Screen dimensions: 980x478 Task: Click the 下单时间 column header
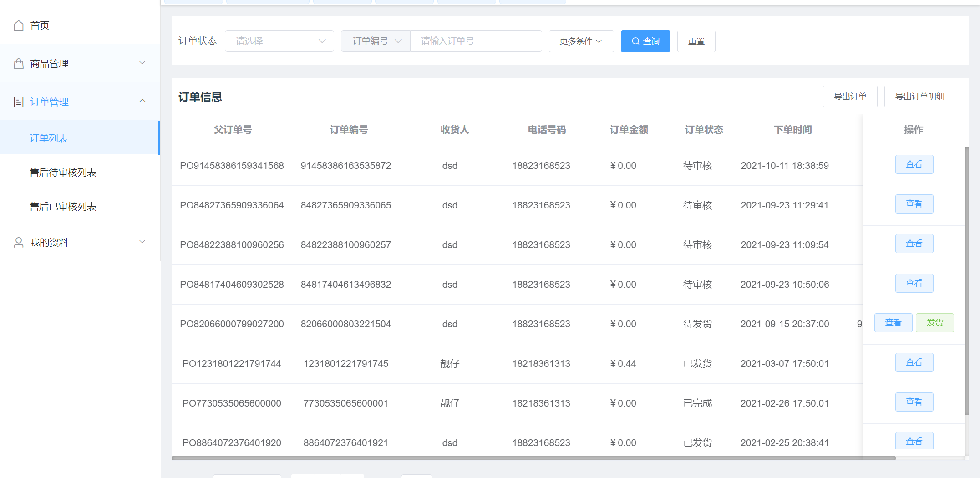pos(792,130)
